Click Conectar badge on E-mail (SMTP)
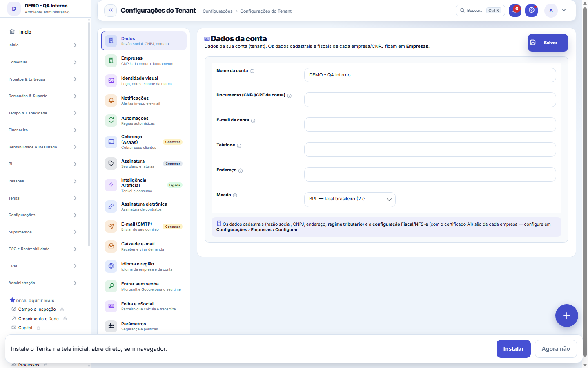Image resolution: width=588 pixels, height=368 pixels. (173, 227)
